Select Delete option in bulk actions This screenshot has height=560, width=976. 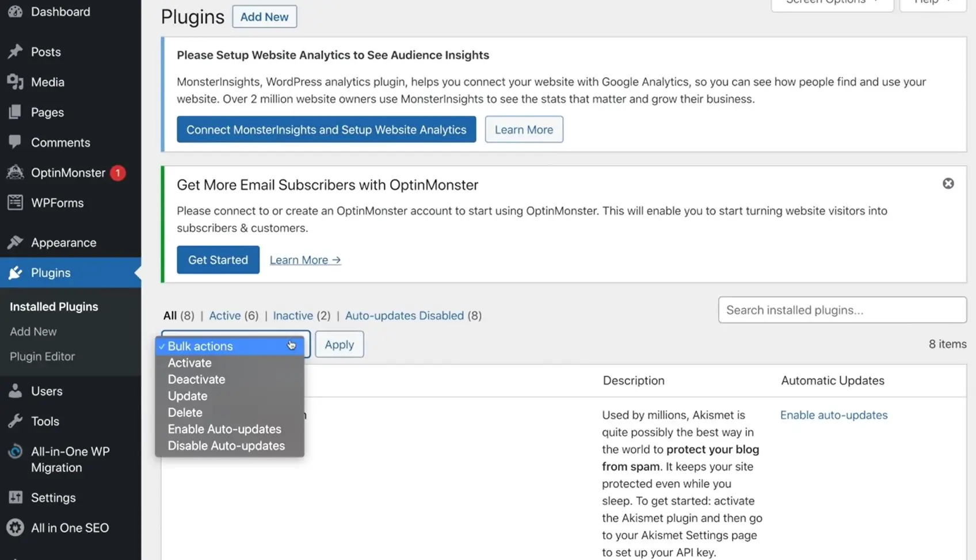185,413
